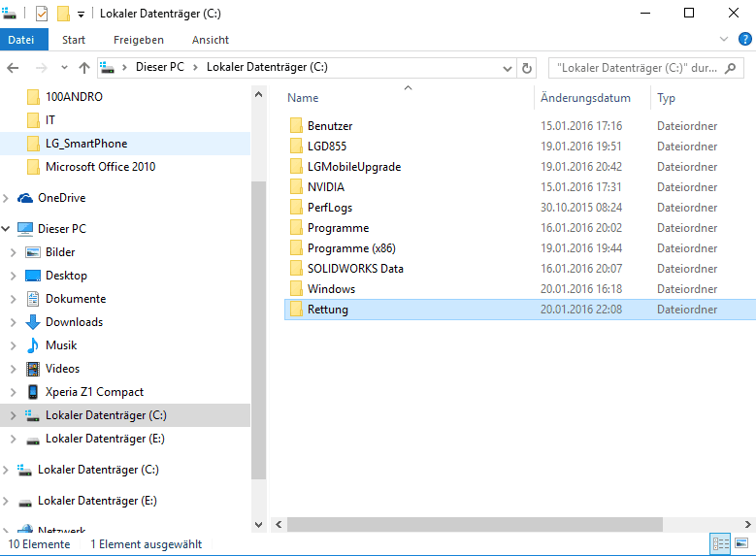
Task: Click the horizontal scrollbar right arrow
Action: pyautogui.click(x=747, y=524)
